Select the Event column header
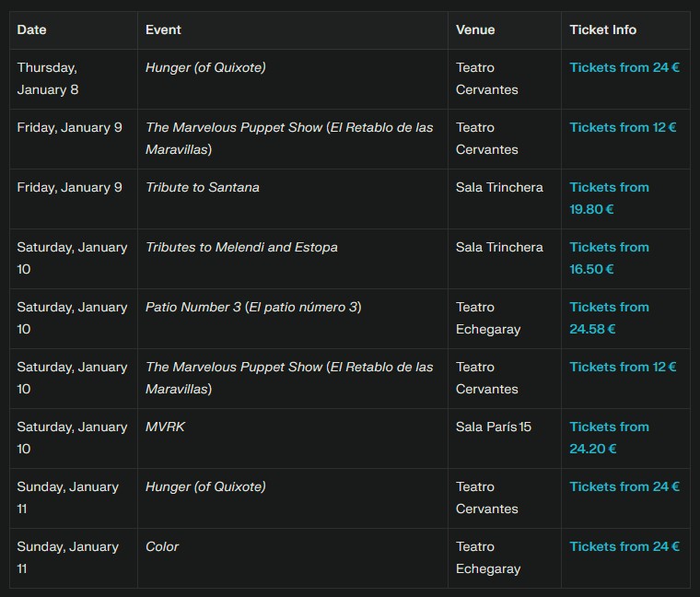 click(x=163, y=29)
